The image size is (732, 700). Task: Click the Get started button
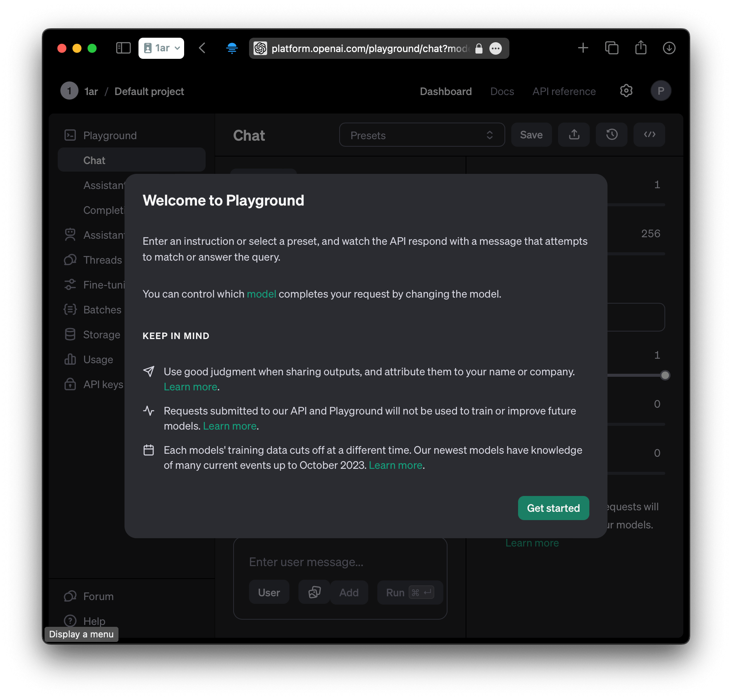pos(553,507)
